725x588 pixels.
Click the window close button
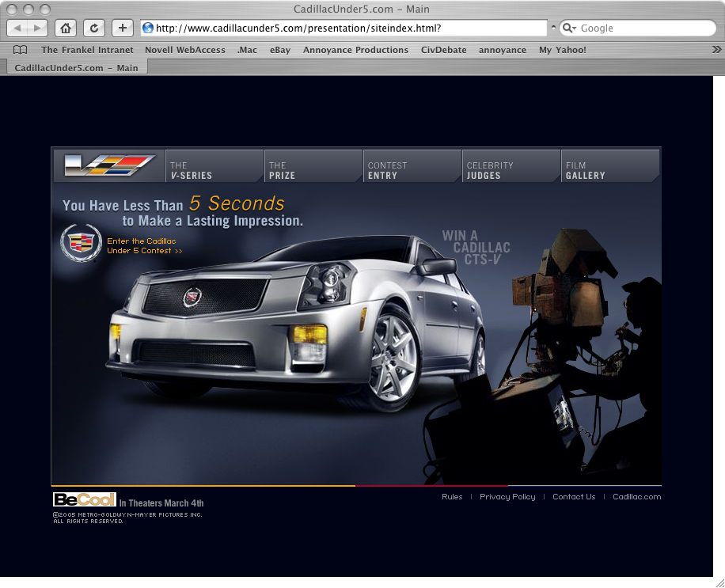[x=13, y=9]
